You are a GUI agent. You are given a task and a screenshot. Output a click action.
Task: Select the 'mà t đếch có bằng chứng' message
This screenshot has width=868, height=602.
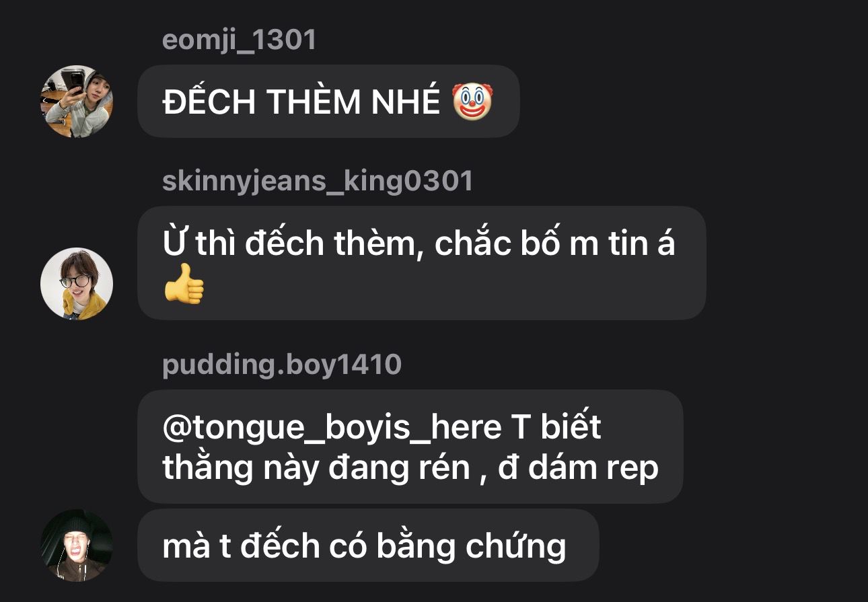point(368,545)
